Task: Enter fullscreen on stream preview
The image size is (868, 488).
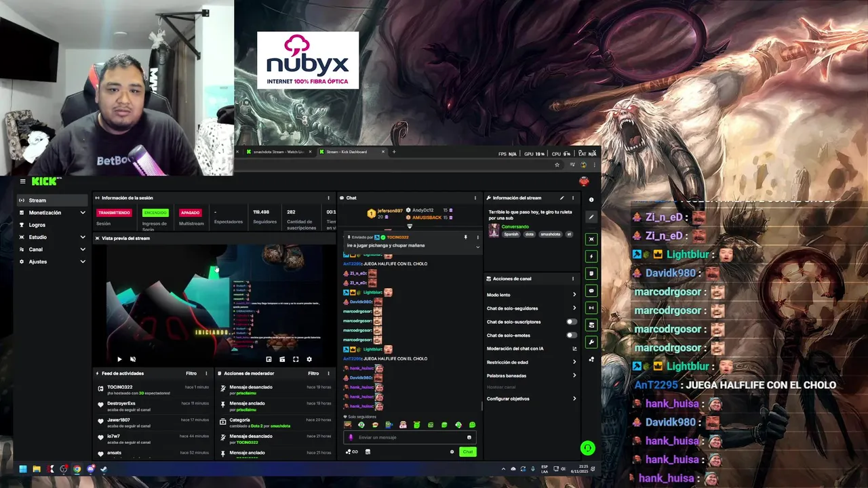Action: (296, 359)
